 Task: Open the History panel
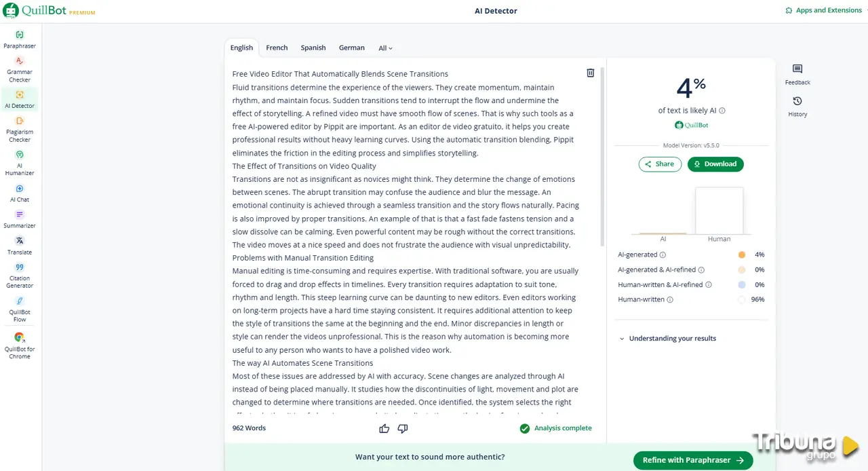click(x=797, y=107)
